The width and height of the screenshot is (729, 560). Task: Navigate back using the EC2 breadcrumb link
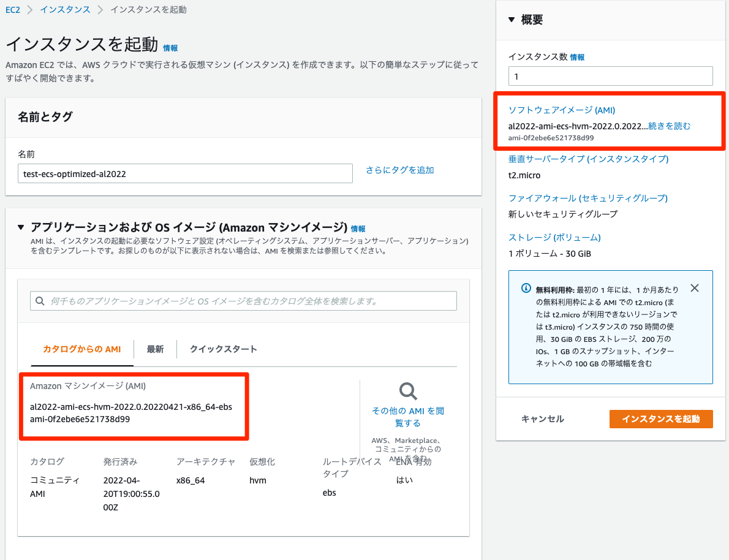pos(12,9)
